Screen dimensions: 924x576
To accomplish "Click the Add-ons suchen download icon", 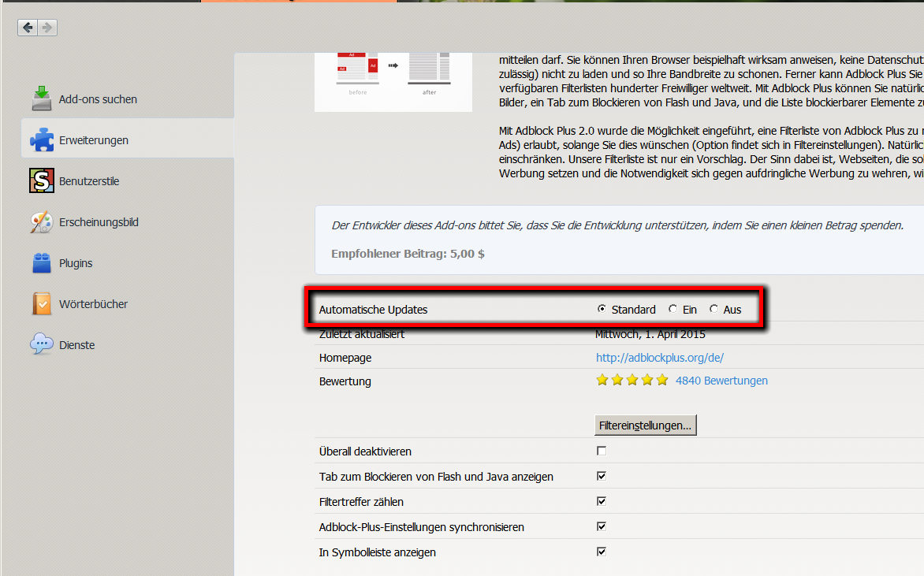I will [42, 98].
